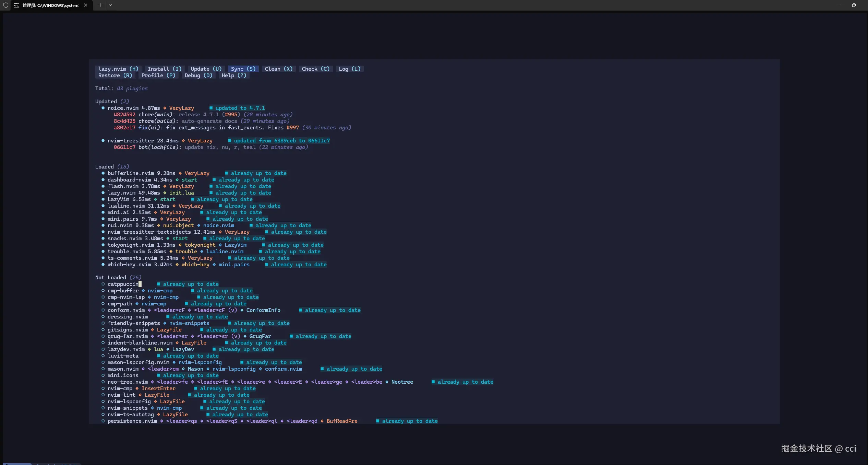Click hollow circle beside catppuccin
868x465 pixels.
(x=103, y=284)
